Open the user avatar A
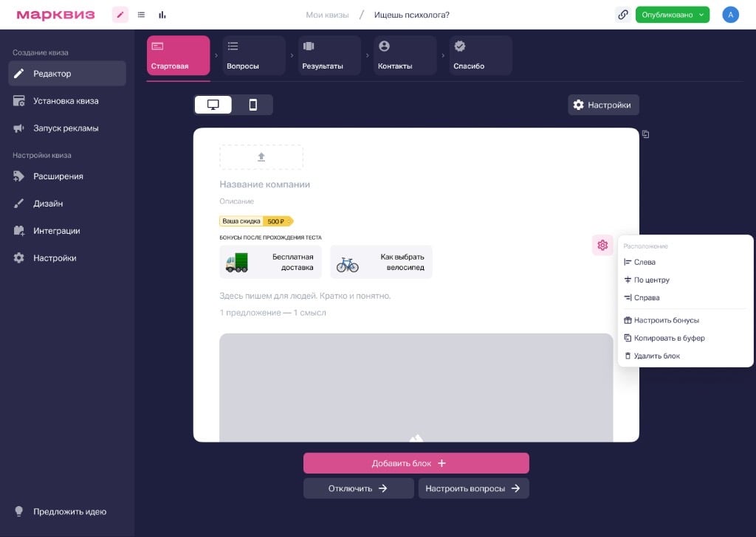 (730, 15)
